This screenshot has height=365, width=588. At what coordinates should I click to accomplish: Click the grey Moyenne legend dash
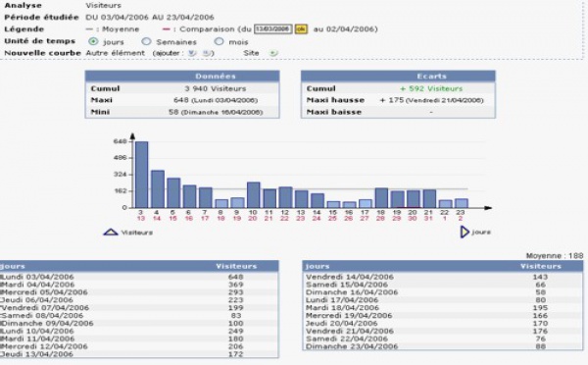coord(89,28)
